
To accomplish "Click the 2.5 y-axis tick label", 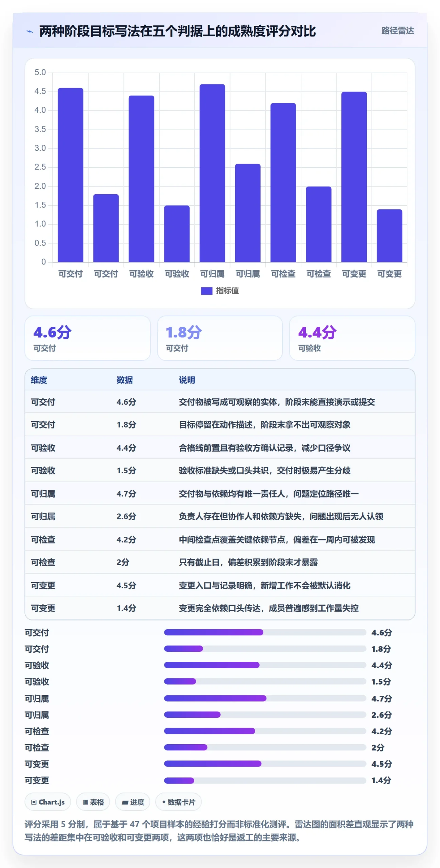I will (x=40, y=167).
